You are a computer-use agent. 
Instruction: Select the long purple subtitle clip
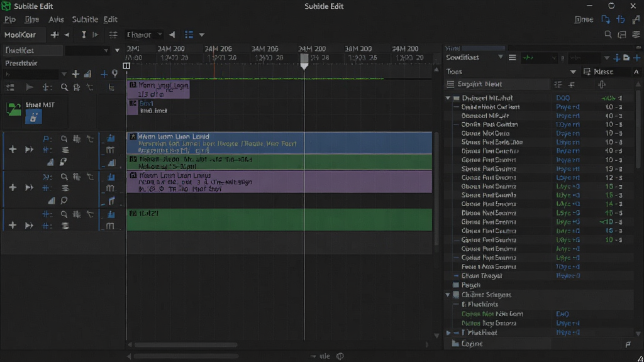pos(280,182)
